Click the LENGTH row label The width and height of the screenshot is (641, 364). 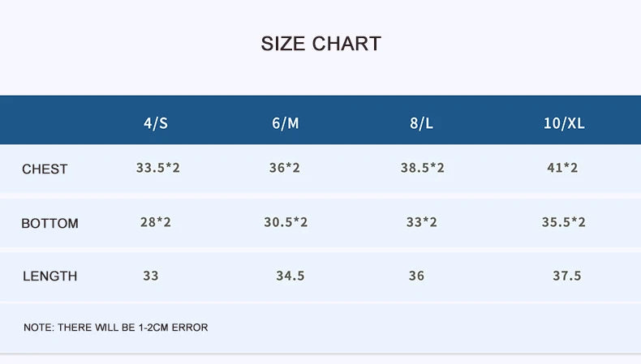(x=49, y=276)
